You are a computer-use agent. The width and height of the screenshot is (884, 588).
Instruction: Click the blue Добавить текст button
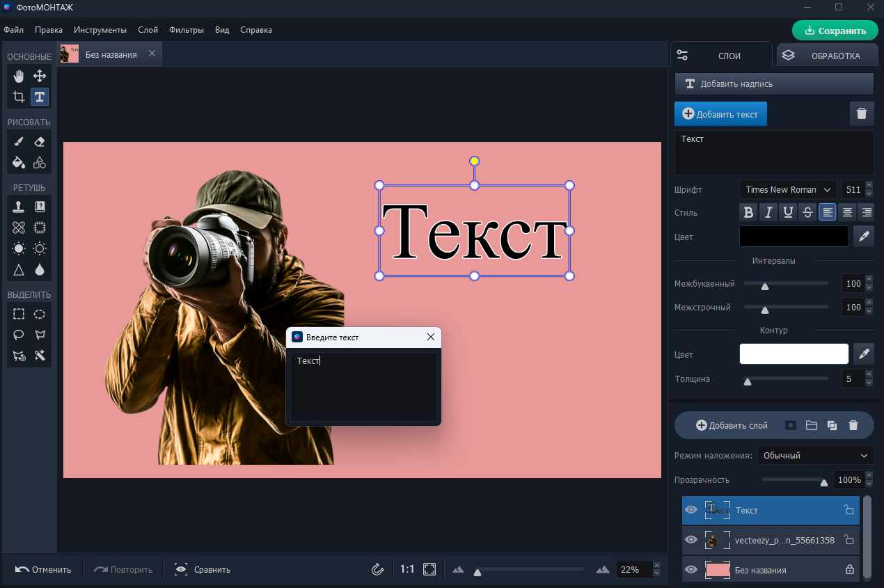coord(720,114)
